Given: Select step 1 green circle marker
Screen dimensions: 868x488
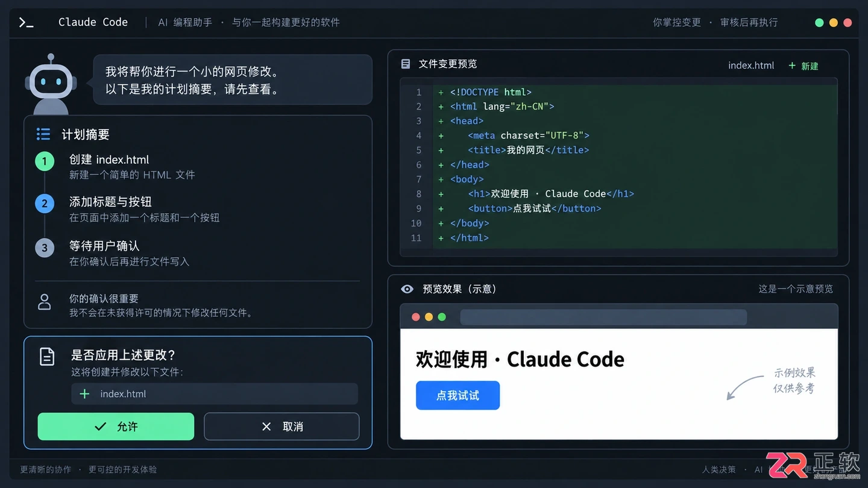Looking at the screenshot, I should coord(45,161).
